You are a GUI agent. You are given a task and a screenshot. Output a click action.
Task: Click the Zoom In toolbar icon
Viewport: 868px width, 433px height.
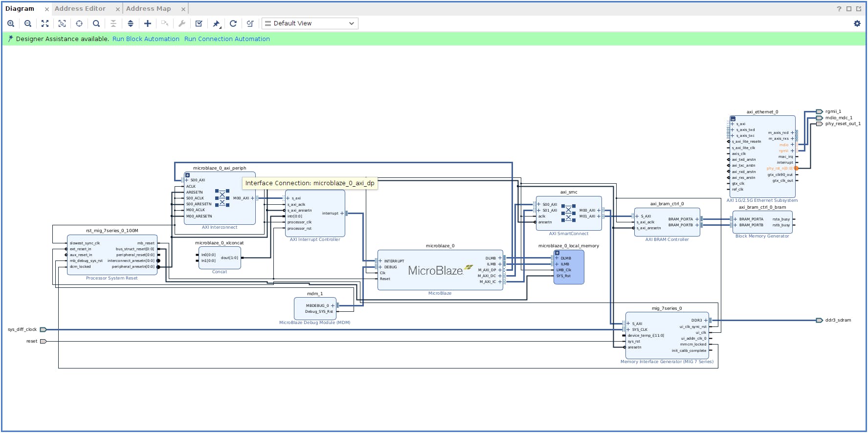coord(11,23)
